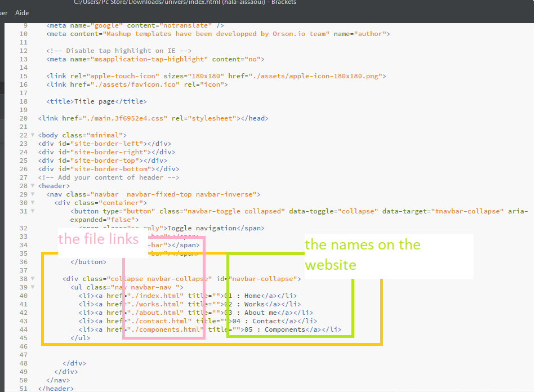Click the "site-border-top" id value
Screen dimensions: 535x392
pos(104,161)
